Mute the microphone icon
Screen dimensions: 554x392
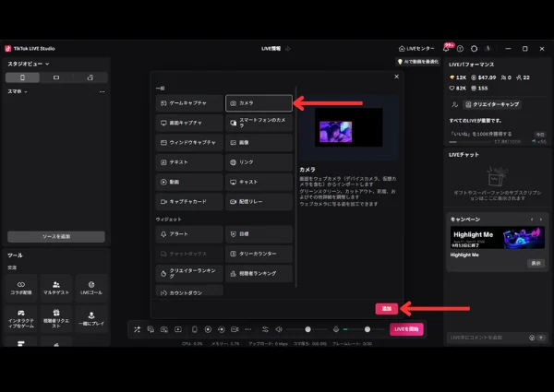click(336, 329)
